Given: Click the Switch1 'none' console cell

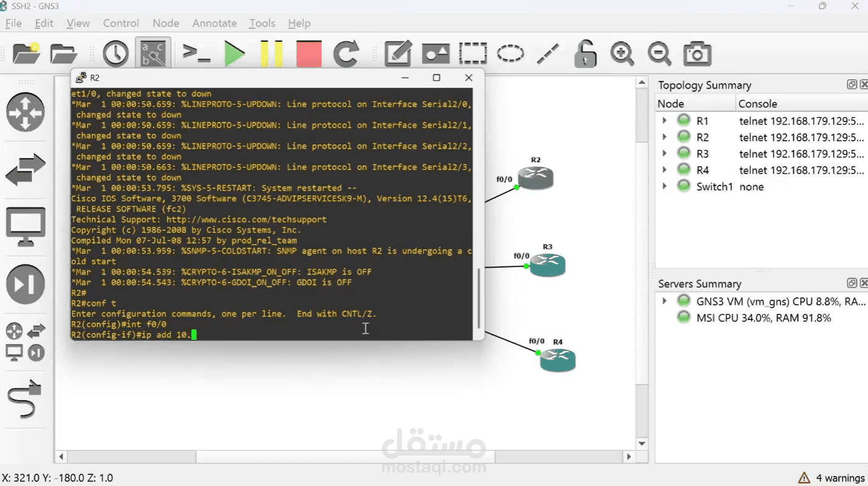Looking at the screenshot, I should [x=751, y=186].
